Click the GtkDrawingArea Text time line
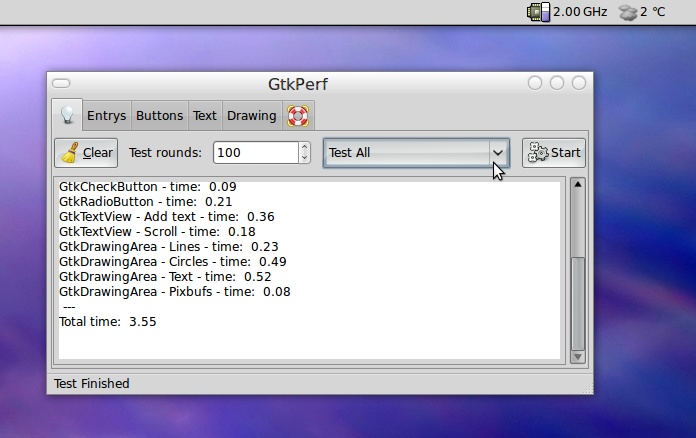This screenshot has width=696, height=438. (165, 277)
